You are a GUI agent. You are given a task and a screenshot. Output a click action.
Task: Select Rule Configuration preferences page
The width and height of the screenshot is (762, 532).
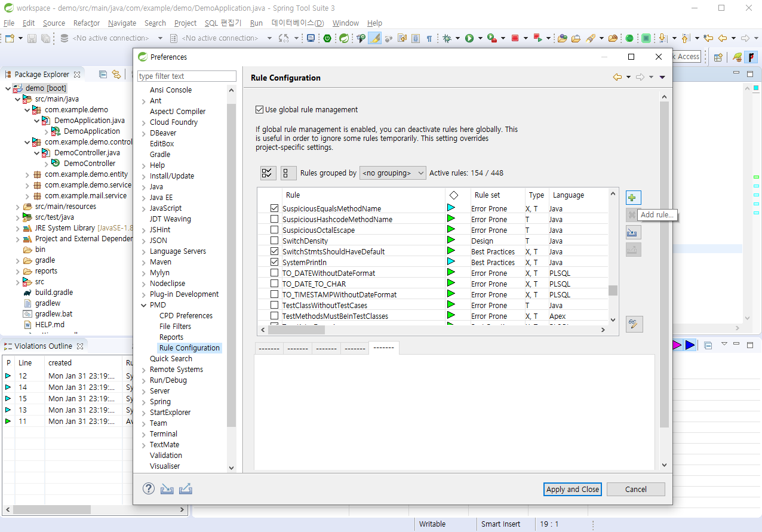click(x=189, y=348)
